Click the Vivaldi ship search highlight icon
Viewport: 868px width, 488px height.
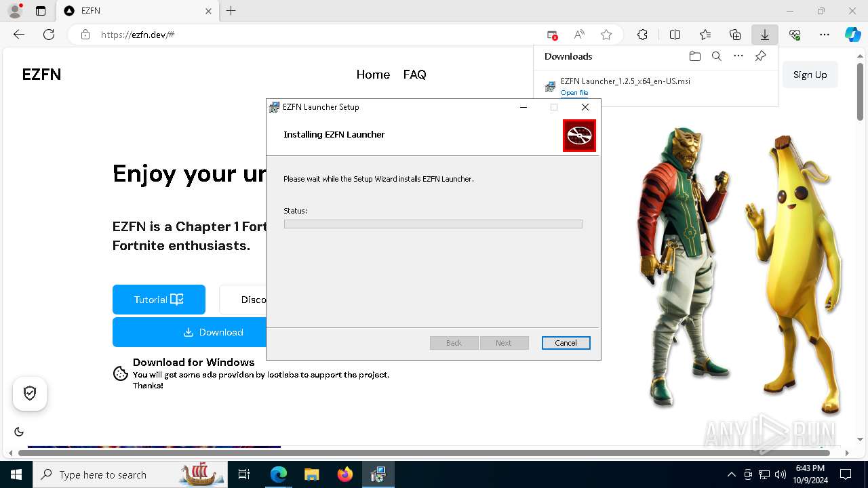coord(201,474)
